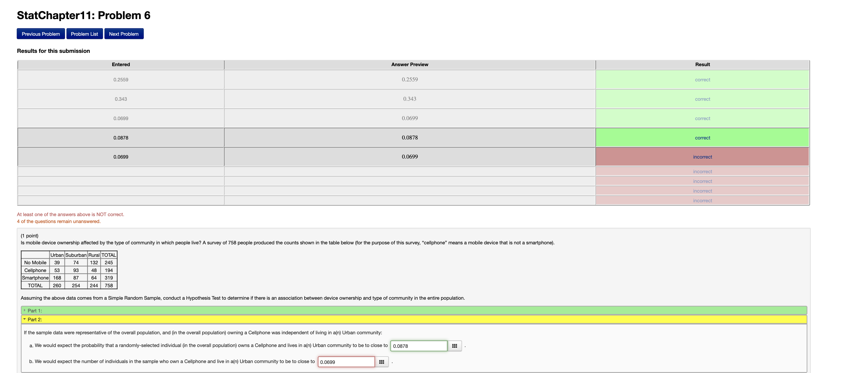Click the correct link for the first 0.0699 entry

[x=702, y=119]
